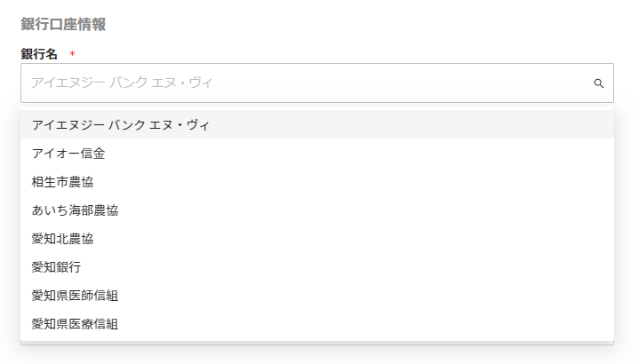Pick 相生市農協 from the bank suggestions
639x364 pixels.
[62, 182]
